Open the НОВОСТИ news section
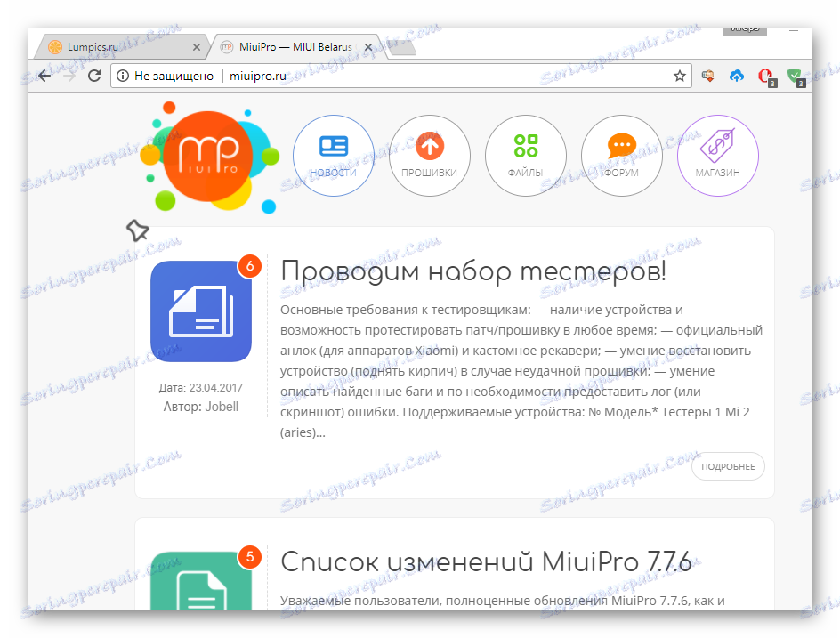Screen dimensions: 840x638 [x=333, y=156]
